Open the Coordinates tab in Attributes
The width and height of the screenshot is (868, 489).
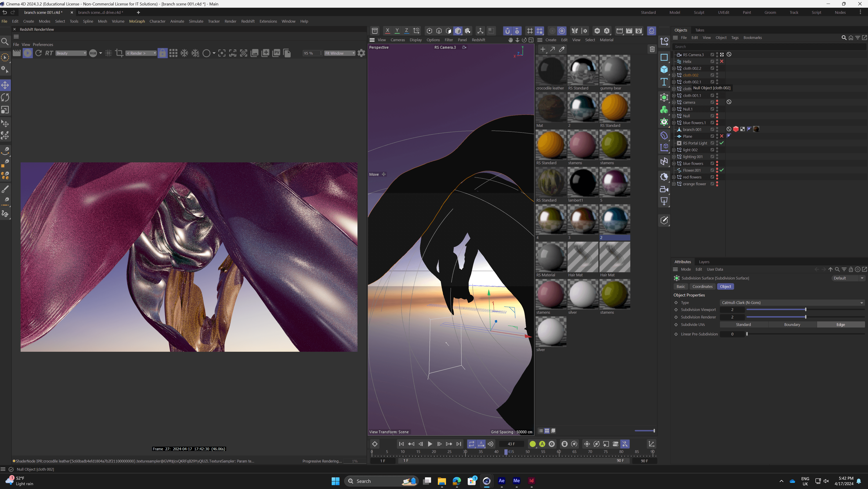coord(702,287)
